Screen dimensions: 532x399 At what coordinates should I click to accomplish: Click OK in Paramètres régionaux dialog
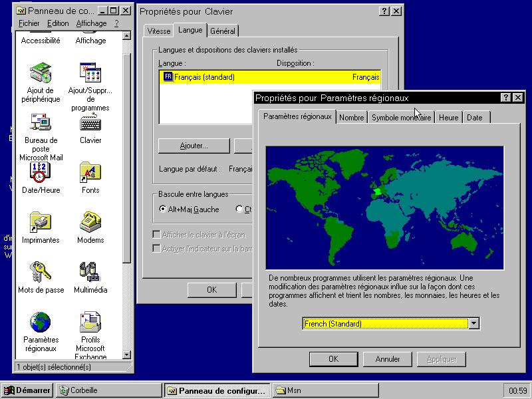(334, 359)
